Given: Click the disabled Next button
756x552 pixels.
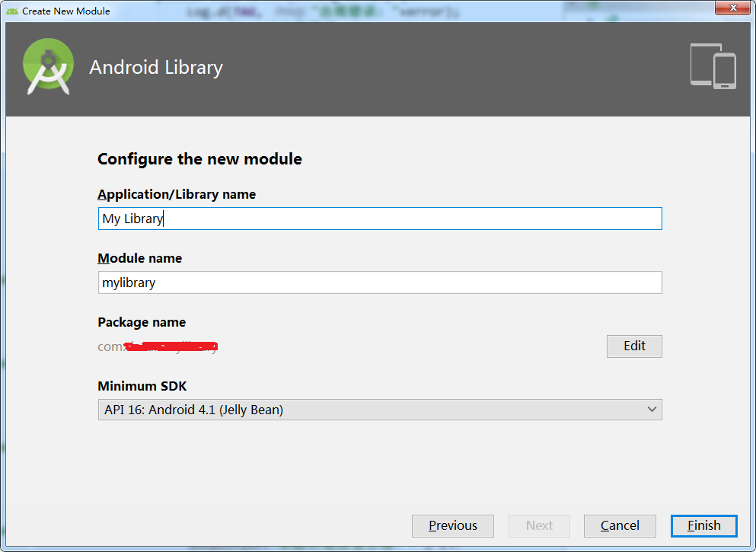Looking at the screenshot, I should click(x=539, y=525).
